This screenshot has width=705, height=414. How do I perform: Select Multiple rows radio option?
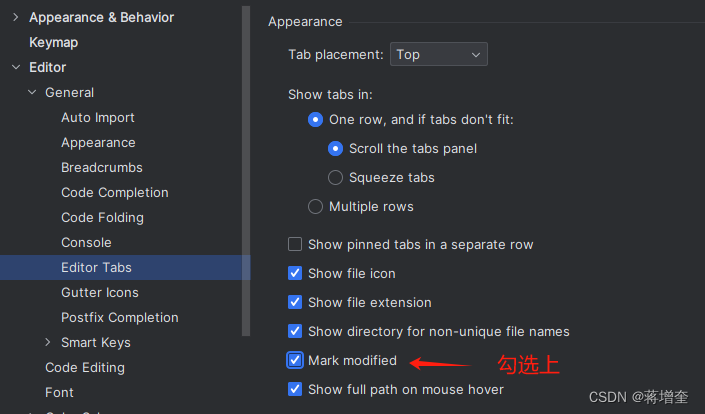click(x=315, y=207)
